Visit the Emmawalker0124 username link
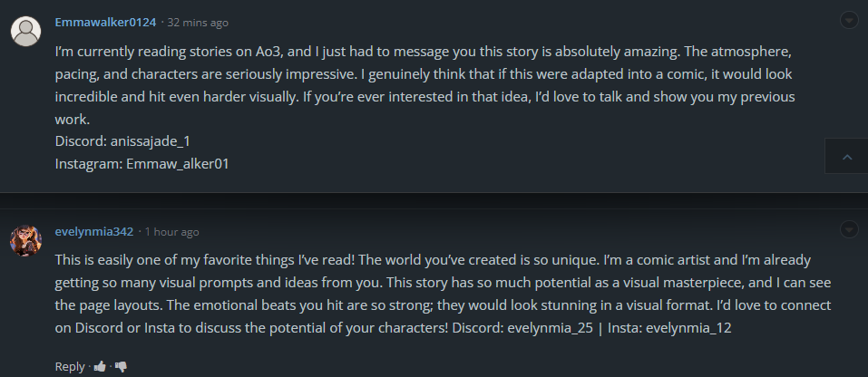 pos(105,21)
